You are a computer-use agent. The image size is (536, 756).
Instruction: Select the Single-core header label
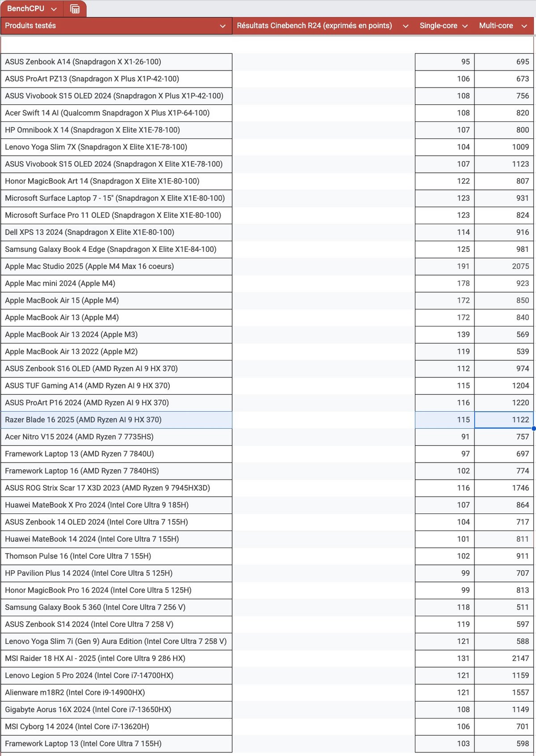pos(438,26)
